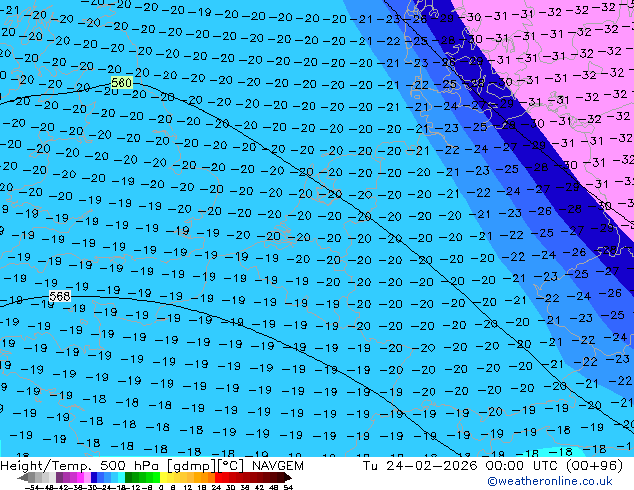Click the grey left arrow of the legend
This screenshot has height=490, width=634.
[23, 477]
